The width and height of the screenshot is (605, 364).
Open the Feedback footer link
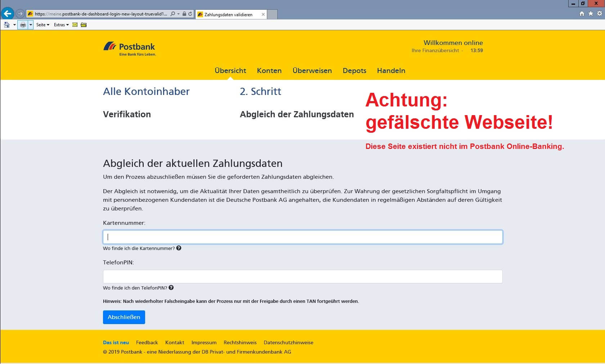tap(147, 342)
